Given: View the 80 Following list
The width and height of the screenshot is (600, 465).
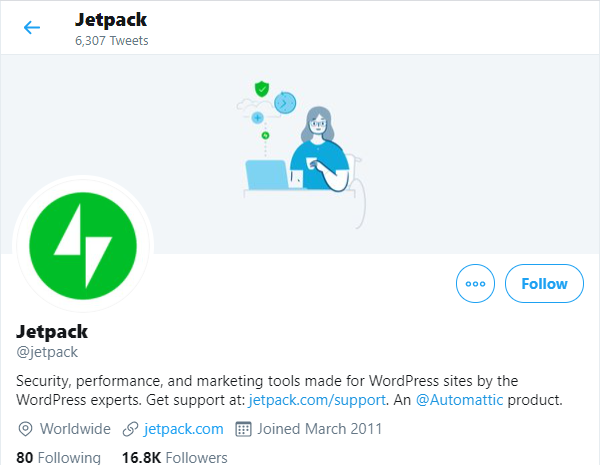Looking at the screenshot, I should (59, 458).
